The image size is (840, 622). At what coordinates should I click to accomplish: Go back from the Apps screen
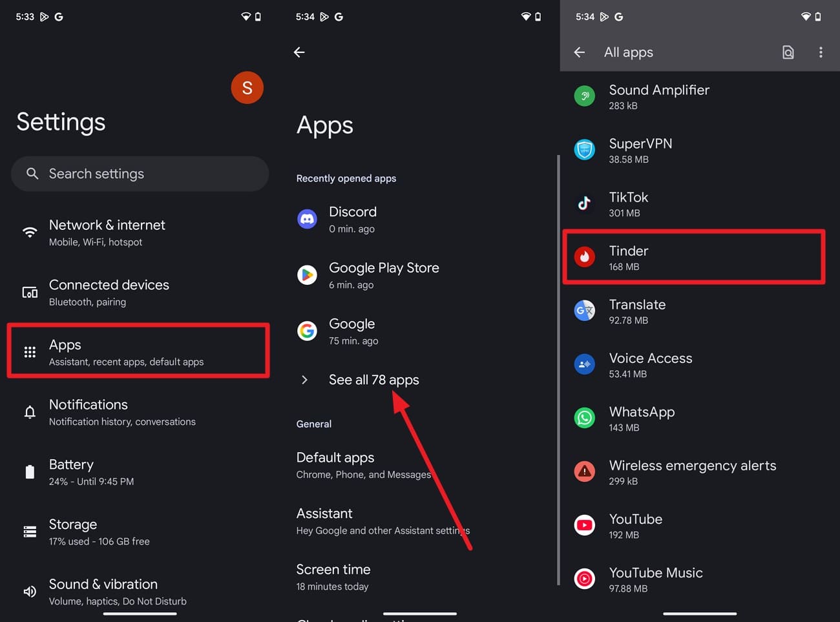(299, 52)
